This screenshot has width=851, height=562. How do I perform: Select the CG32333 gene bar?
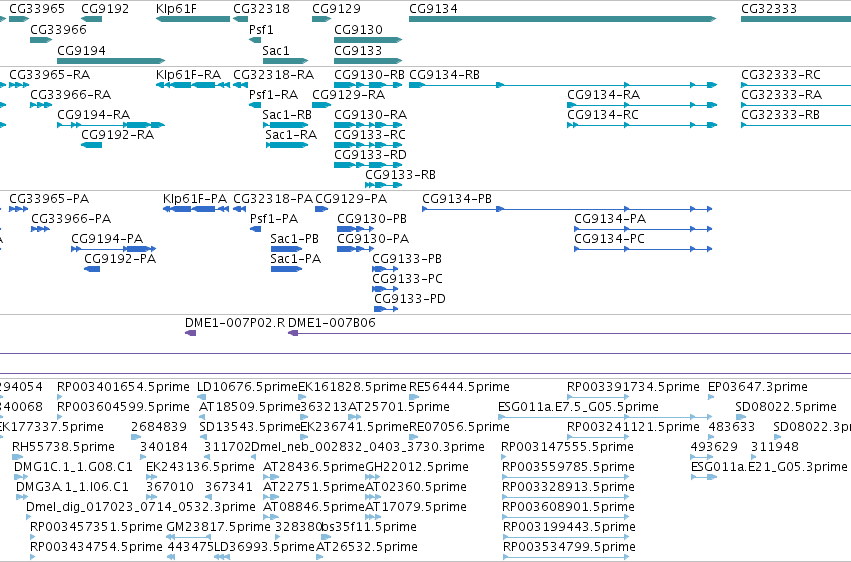tap(796, 19)
